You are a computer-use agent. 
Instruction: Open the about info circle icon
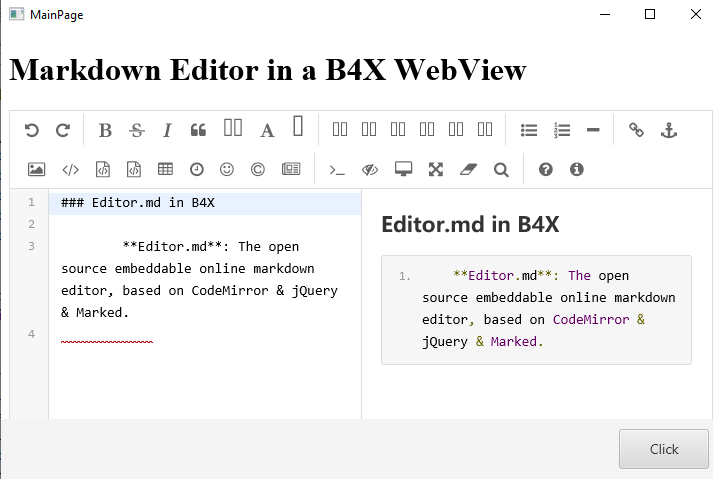click(x=577, y=170)
